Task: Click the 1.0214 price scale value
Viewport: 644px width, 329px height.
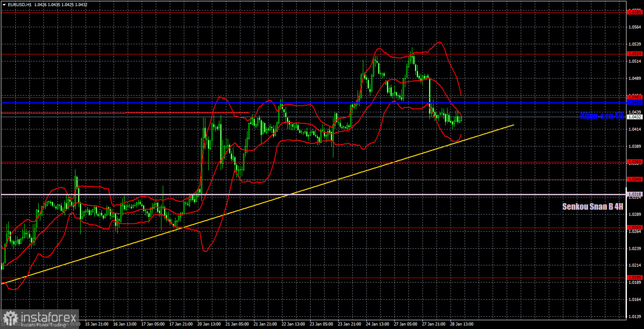Action: click(x=635, y=265)
